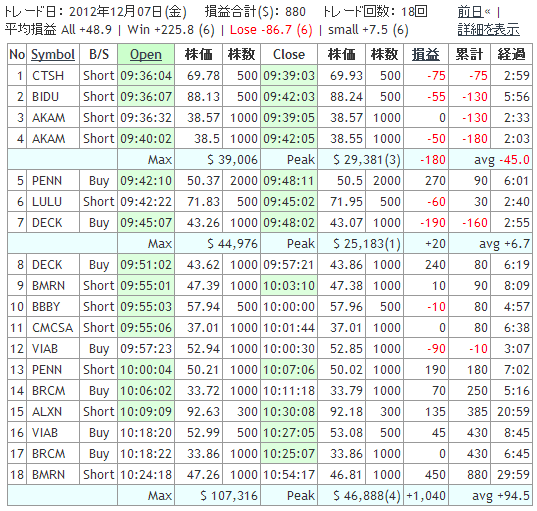Open the 前日« previous day link
This screenshot has width=537, height=511.
(x=474, y=12)
